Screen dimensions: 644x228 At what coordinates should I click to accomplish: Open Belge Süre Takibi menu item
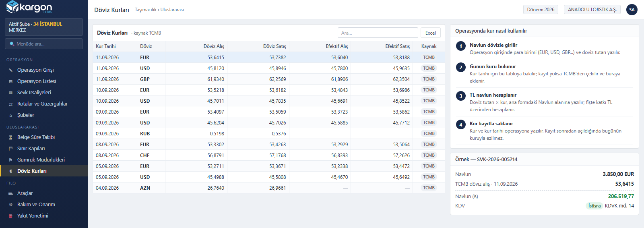[44, 137]
